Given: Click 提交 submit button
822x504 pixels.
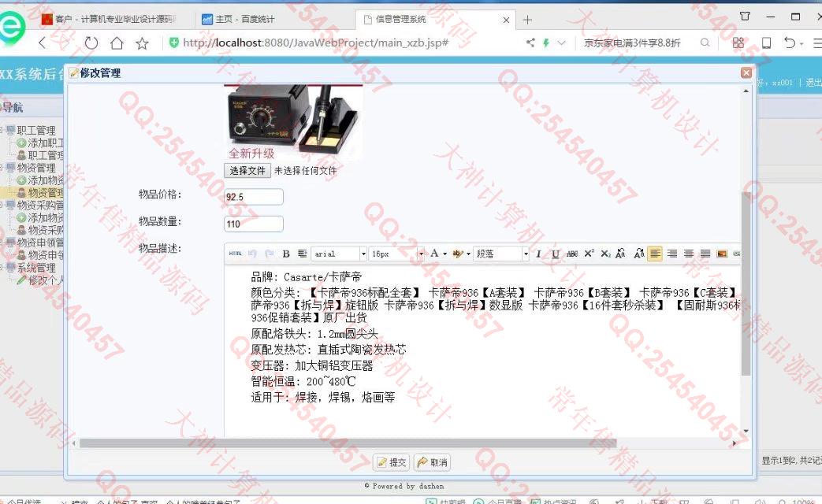Looking at the screenshot, I should [392, 462].
